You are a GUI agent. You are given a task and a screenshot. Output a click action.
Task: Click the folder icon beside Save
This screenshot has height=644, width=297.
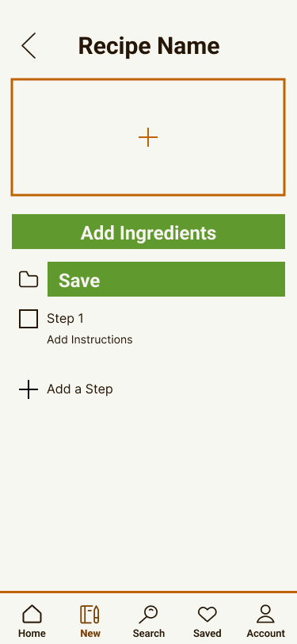(x=29, y=279)
